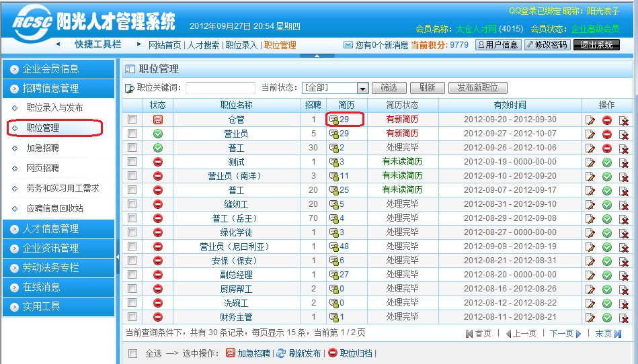638x364 pixels.
Task: Click the new message envelope icon
Action: (348, 45)
